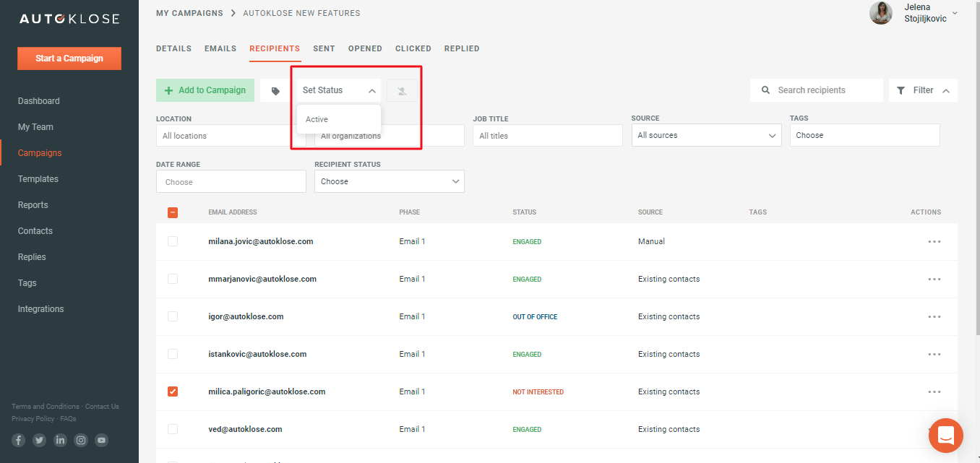
Task: Open actions menu for istankovic@autoklose.com
Action: [934, 355]
